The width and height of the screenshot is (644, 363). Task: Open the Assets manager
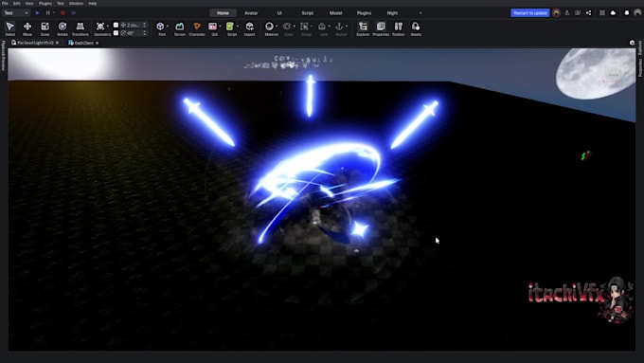(416, 28)
